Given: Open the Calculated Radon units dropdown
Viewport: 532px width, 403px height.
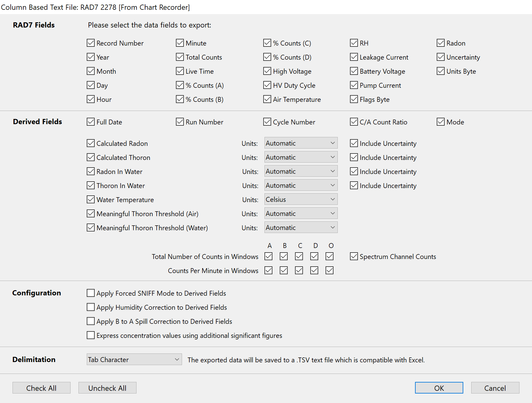Looking at the screenshot, I should (x=301, y=143).
